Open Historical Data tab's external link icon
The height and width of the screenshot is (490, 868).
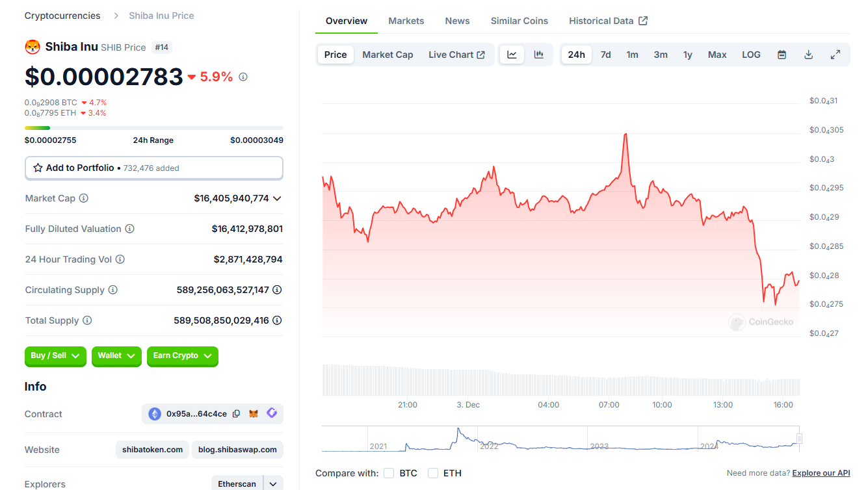point(643,21)
